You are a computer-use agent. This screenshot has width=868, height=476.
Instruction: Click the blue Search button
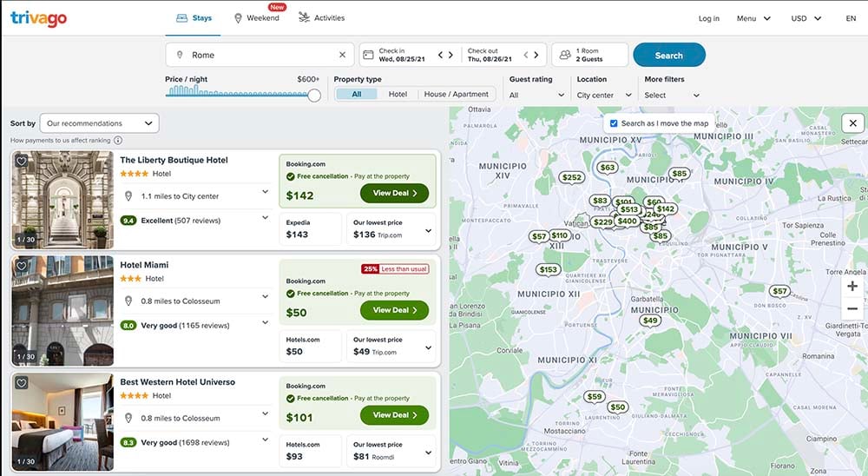[668, 56]
